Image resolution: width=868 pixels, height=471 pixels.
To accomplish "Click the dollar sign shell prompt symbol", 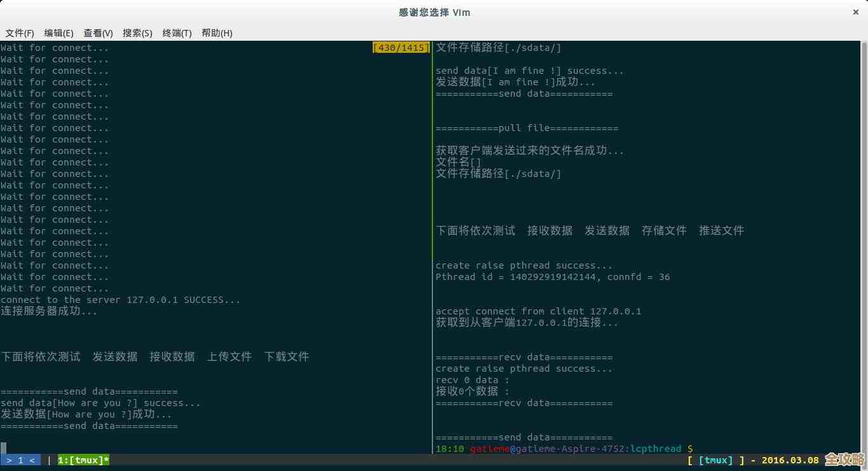I will pos(691,449).
